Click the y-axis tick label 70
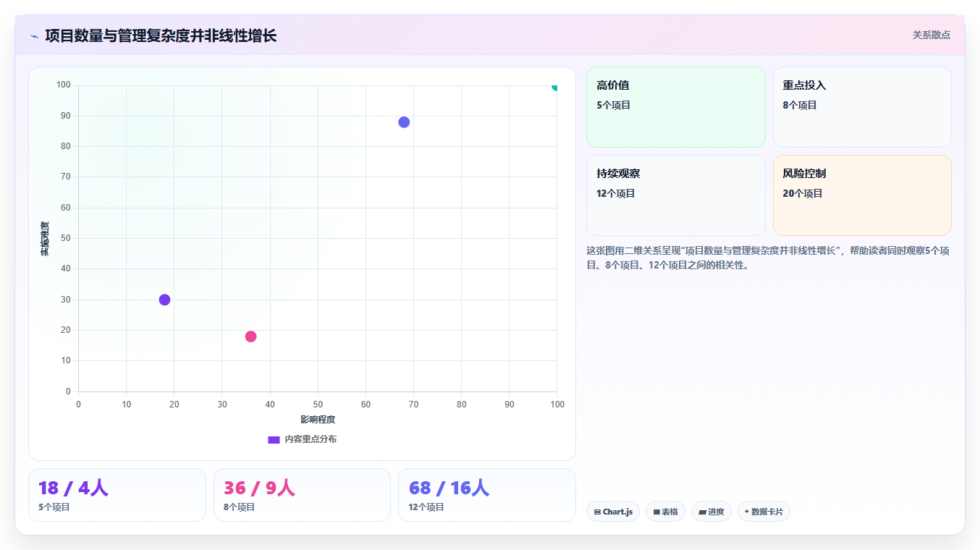 pyautogui.click(x=65, y=177)
